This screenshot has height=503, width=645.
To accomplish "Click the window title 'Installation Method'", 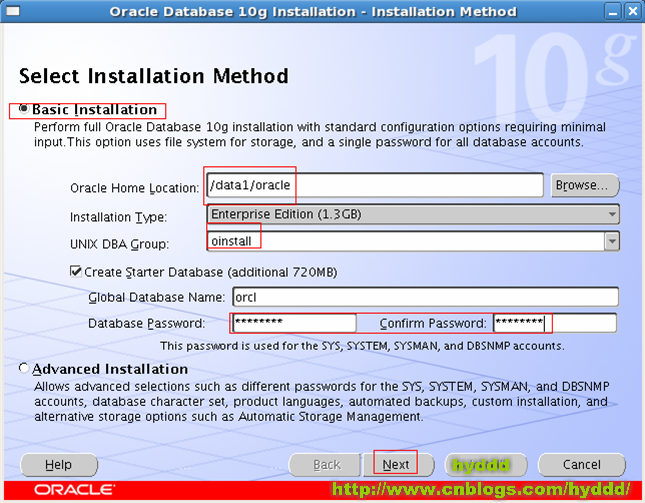I will [444, 12].
